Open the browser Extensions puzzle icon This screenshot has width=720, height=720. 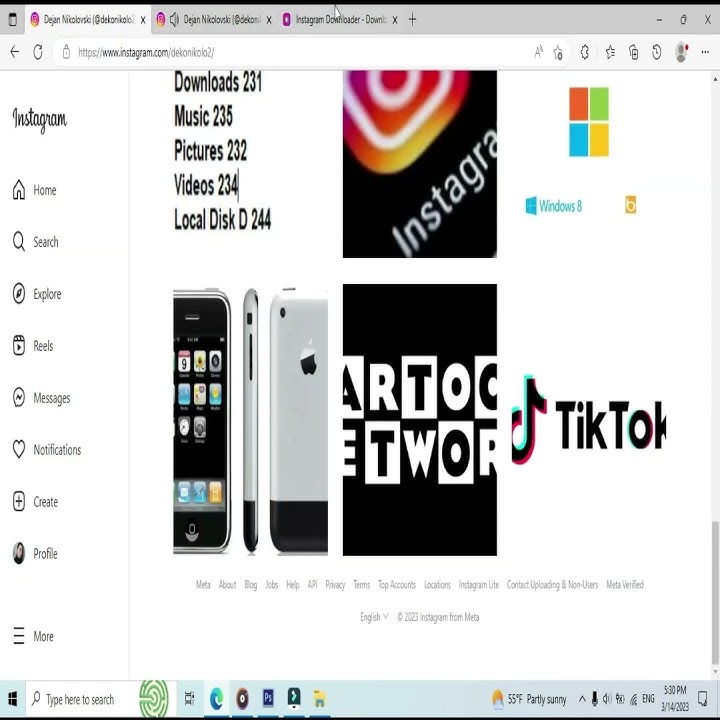585,52
